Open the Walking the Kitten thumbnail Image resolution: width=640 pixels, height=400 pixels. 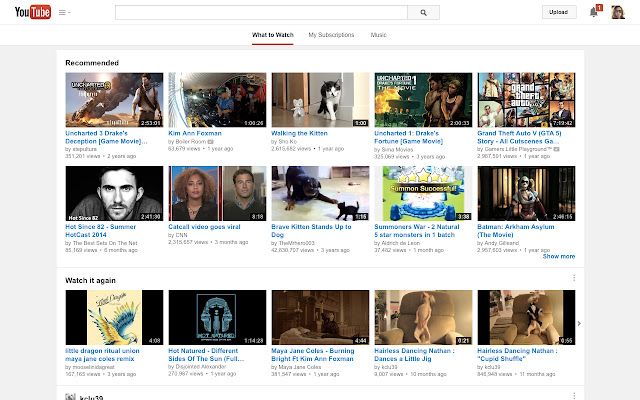(x=320, y=100)
